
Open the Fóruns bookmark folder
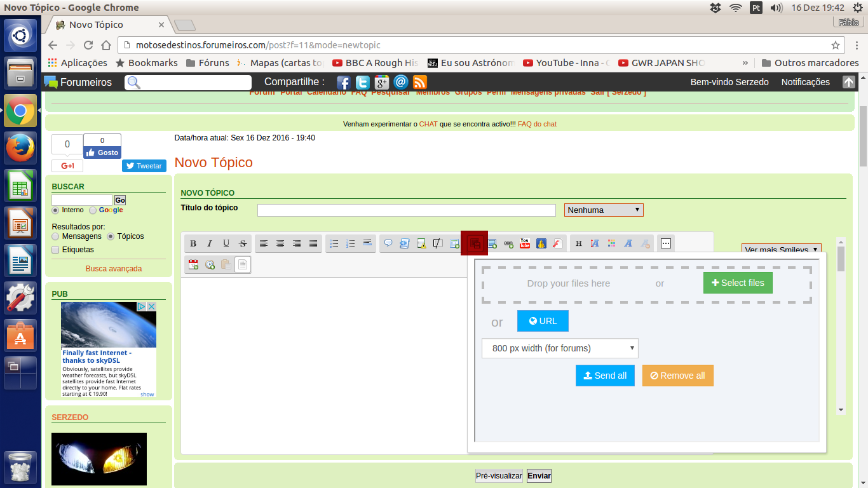click(208, 63)
